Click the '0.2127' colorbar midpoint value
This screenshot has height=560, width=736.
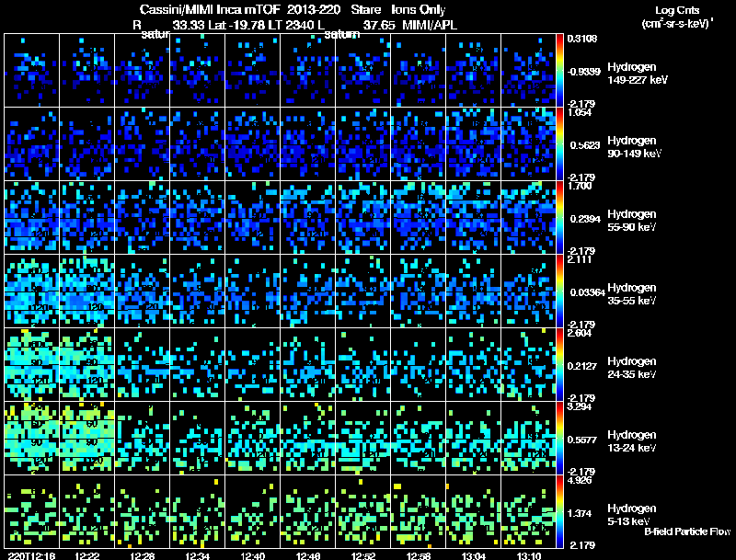pos(584,366)
